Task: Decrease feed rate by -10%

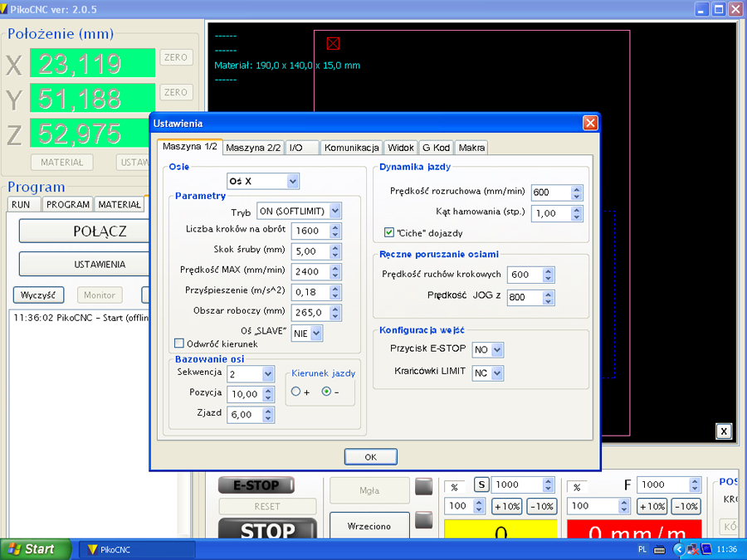Action: coord(686,507)
